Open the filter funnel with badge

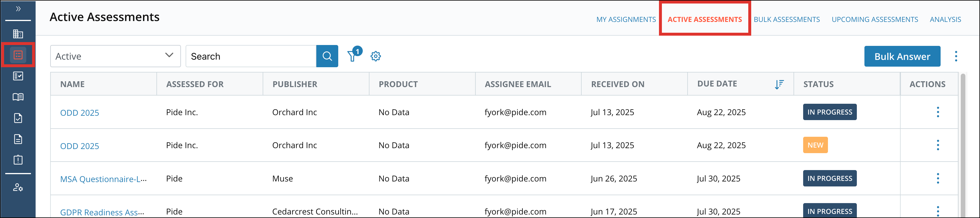(x=354, y=54)
